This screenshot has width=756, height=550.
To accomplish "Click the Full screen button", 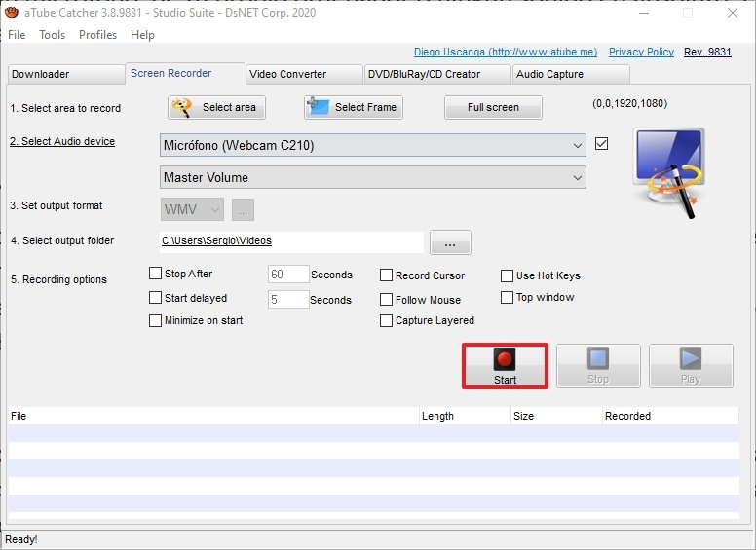I will coord(493,107).
